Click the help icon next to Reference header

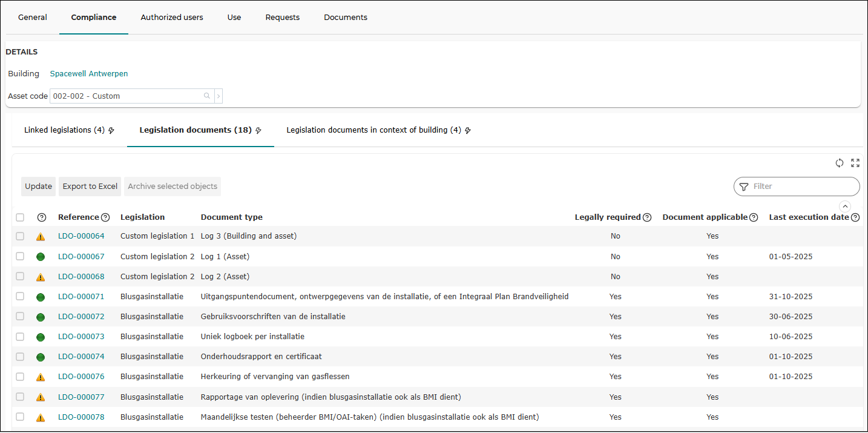coord(105,217)
